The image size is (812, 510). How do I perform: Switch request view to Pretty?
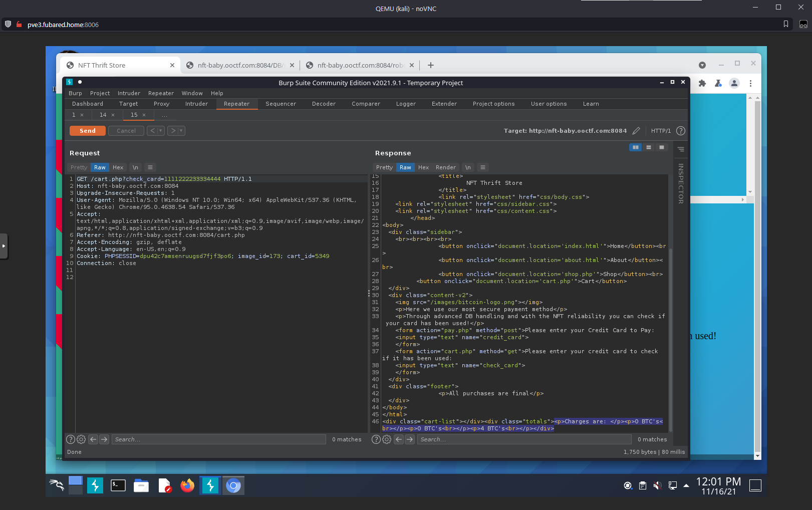pyautogui.click(x=79, y=167)
